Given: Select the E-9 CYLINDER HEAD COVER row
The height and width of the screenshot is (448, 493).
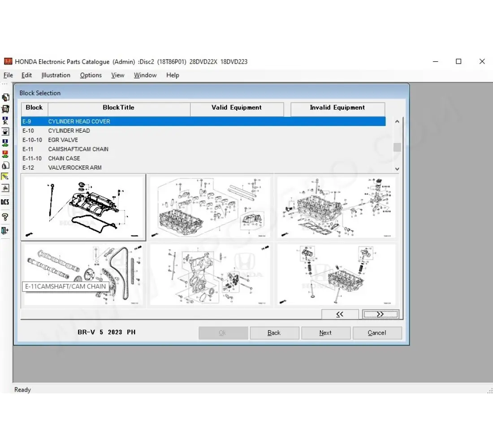Looking at the screenshot, I should [203, 121].
